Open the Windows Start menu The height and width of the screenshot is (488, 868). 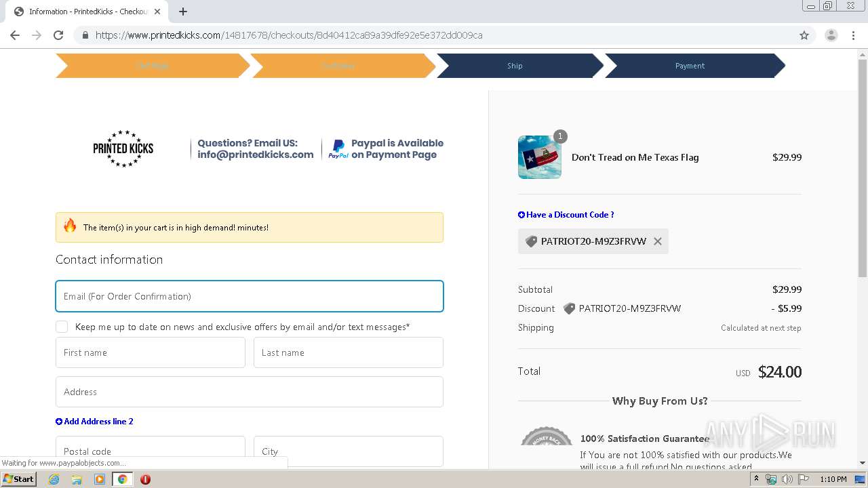(19, 479)
